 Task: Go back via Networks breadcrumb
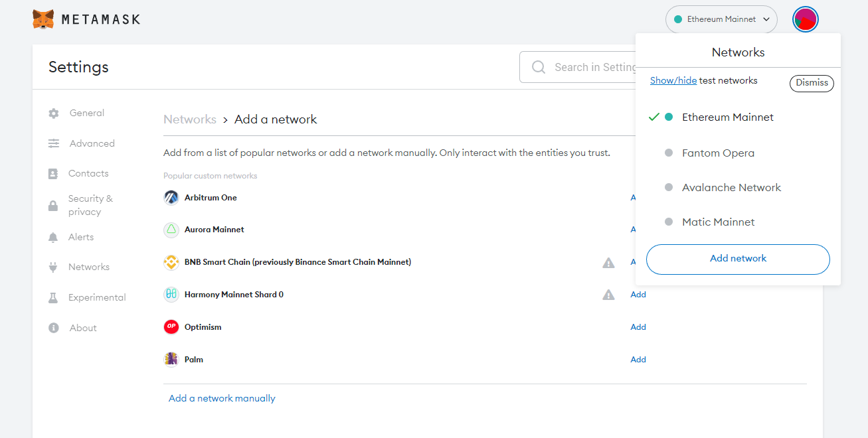click(190, 119)
